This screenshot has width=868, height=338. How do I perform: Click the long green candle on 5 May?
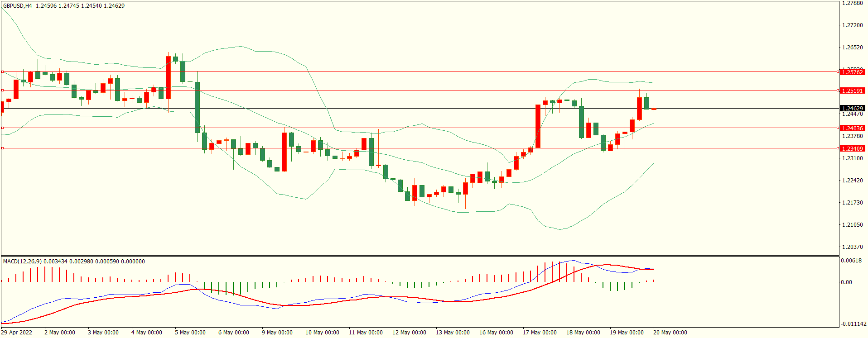(x=197, y=107)
